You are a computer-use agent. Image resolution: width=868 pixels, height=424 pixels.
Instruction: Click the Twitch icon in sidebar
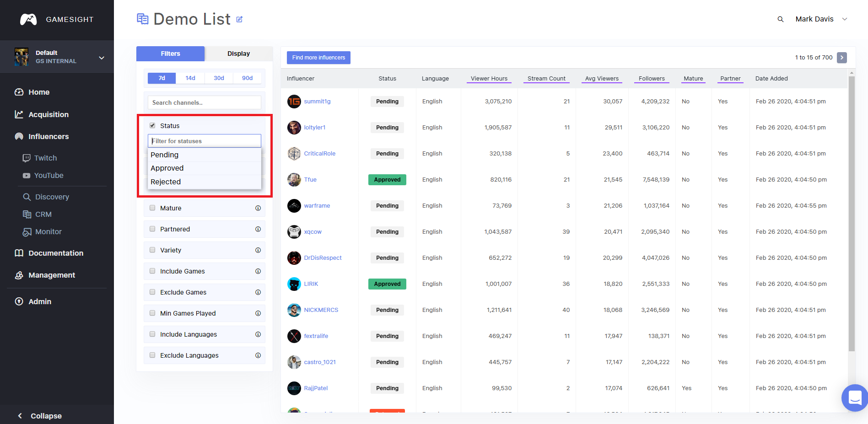tap(27, 158)
